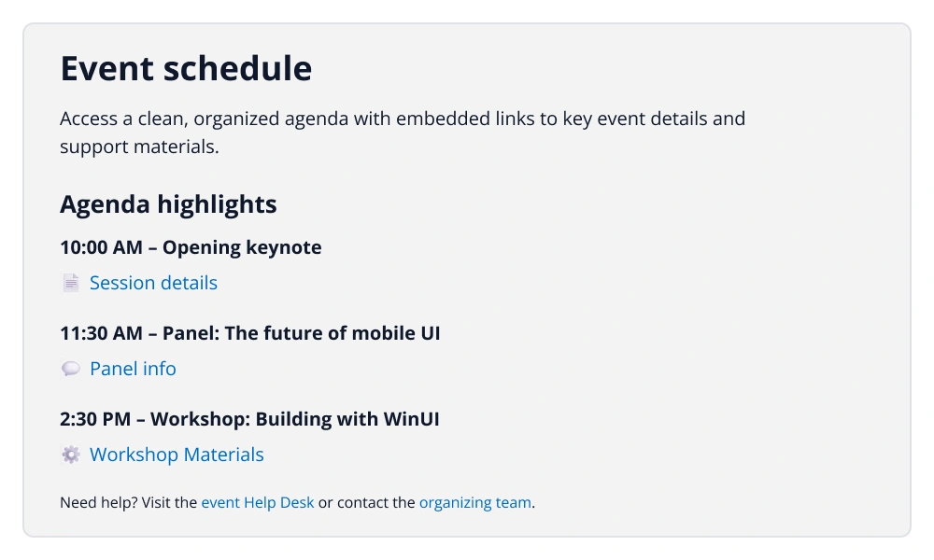The height and width of the screenshot is (560, 934).
Task: Click the gear icon beside Workshop Materials
Action: tap(71, 455)
